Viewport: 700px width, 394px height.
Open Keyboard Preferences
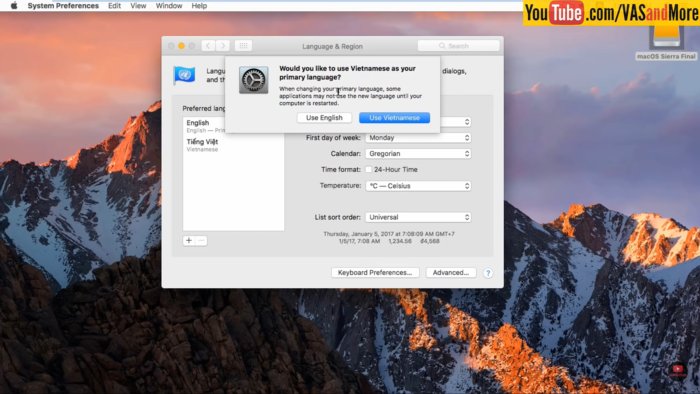[375, 273]
